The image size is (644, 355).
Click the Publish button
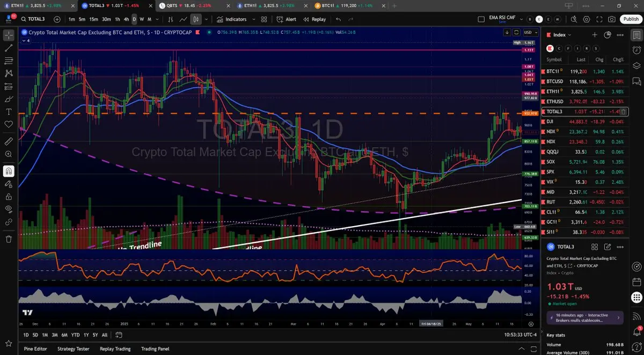pos(630,19)
